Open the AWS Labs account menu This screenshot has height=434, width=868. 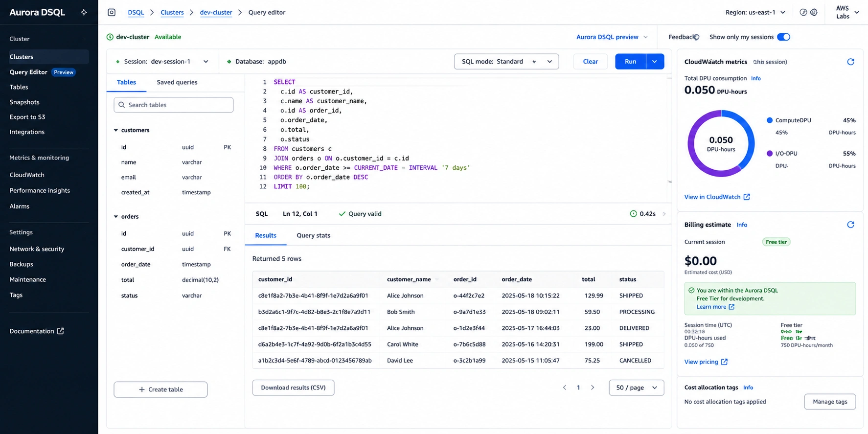point(847,12)
